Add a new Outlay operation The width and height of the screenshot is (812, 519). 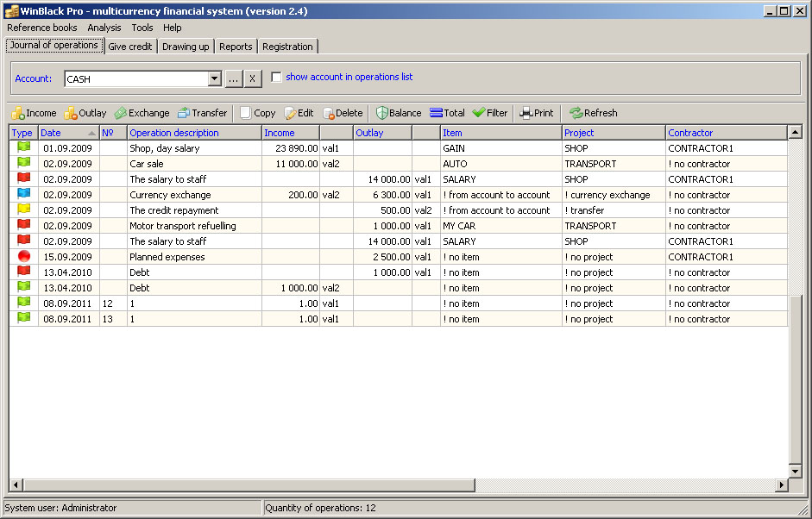(x=85, y=113)
